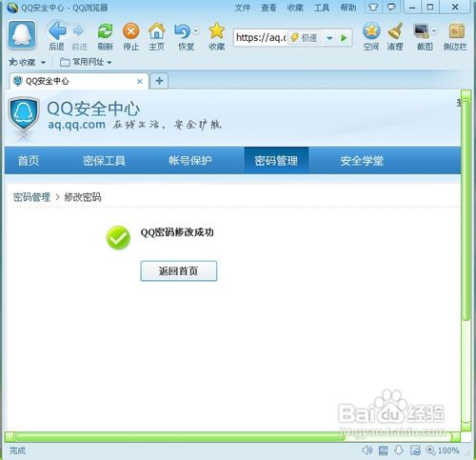This screenshot has height=460, width=476.
Task: Open the status bar download arrow icon
Action: pos(399,450)
